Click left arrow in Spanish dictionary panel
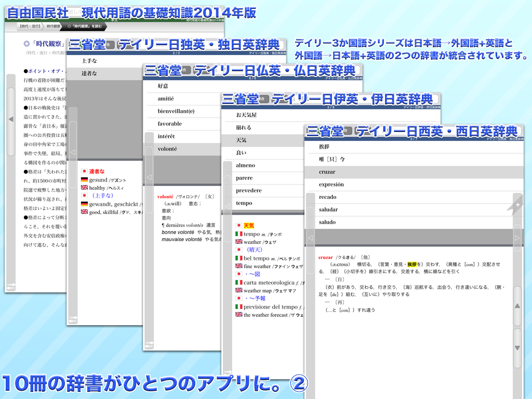This screenshot has width=532, height=399. [311, 238]
